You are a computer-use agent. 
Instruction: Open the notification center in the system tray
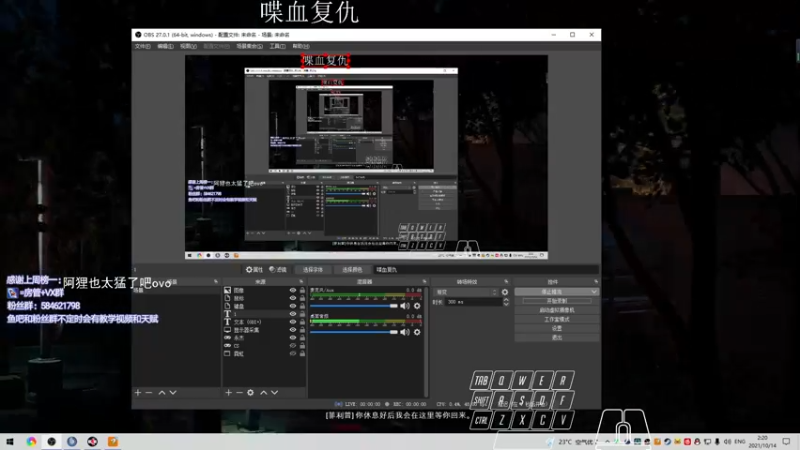[786, 441]
